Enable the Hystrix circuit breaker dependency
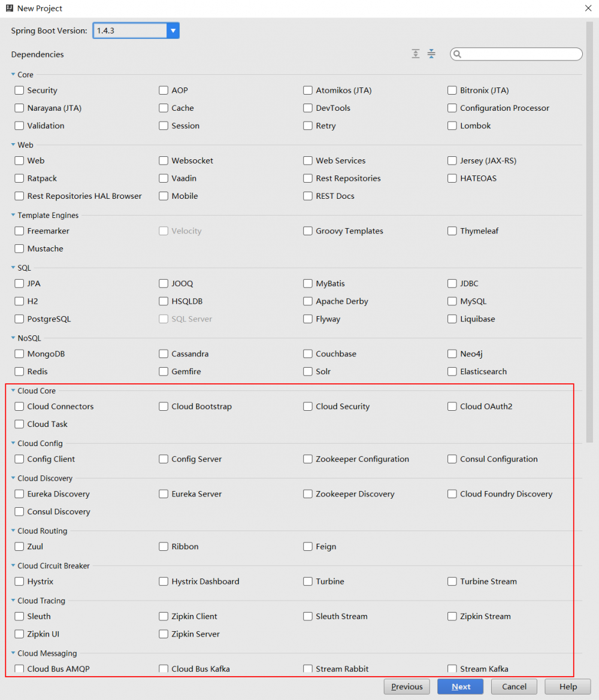Screen dimensions: 599x700 (x=19, y=581)
